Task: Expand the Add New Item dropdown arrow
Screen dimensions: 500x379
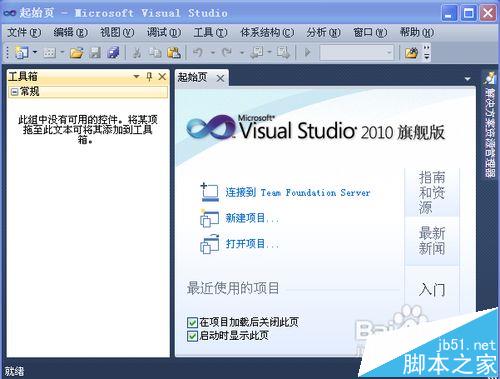Action: (62, 52)
